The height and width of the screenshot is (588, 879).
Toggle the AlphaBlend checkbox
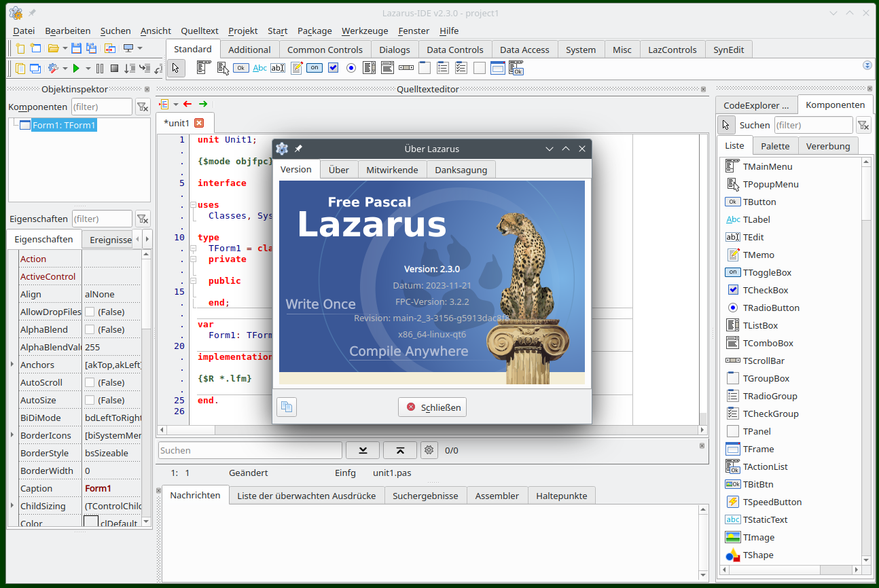90,329
